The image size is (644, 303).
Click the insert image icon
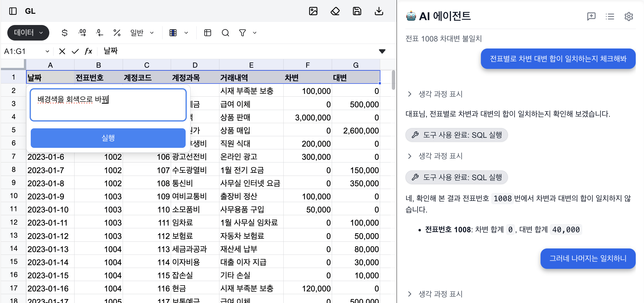313,11
